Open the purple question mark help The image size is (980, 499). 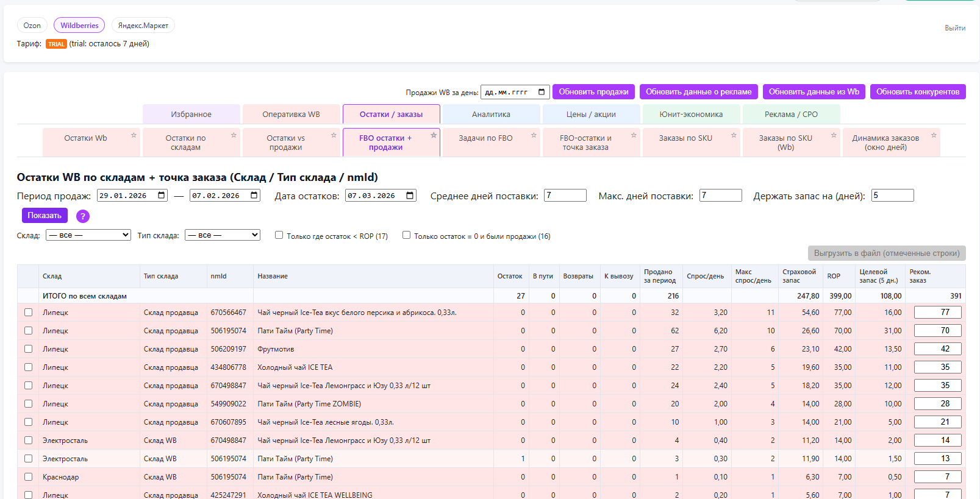83,216
